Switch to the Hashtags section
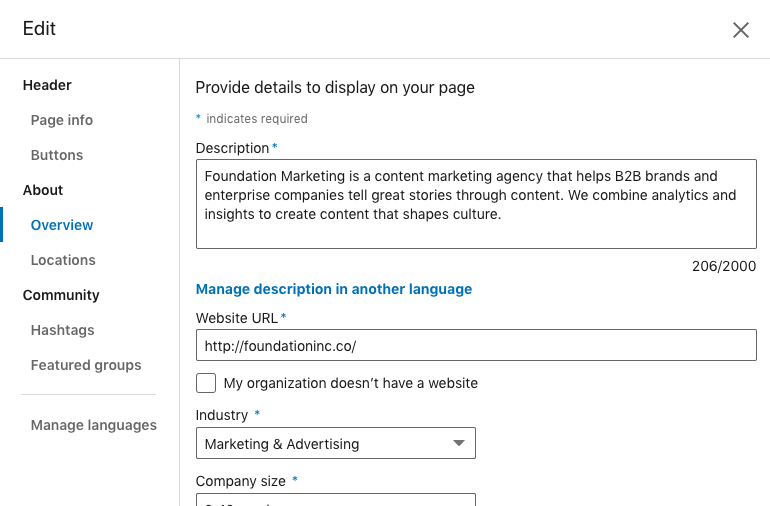This screenshot has width=770, height=506. 62,330
